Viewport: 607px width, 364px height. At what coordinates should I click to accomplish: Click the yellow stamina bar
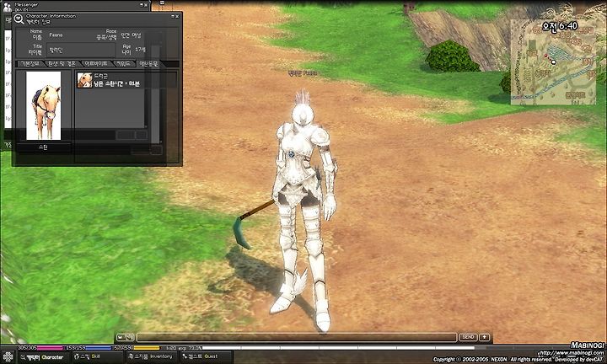147,348
